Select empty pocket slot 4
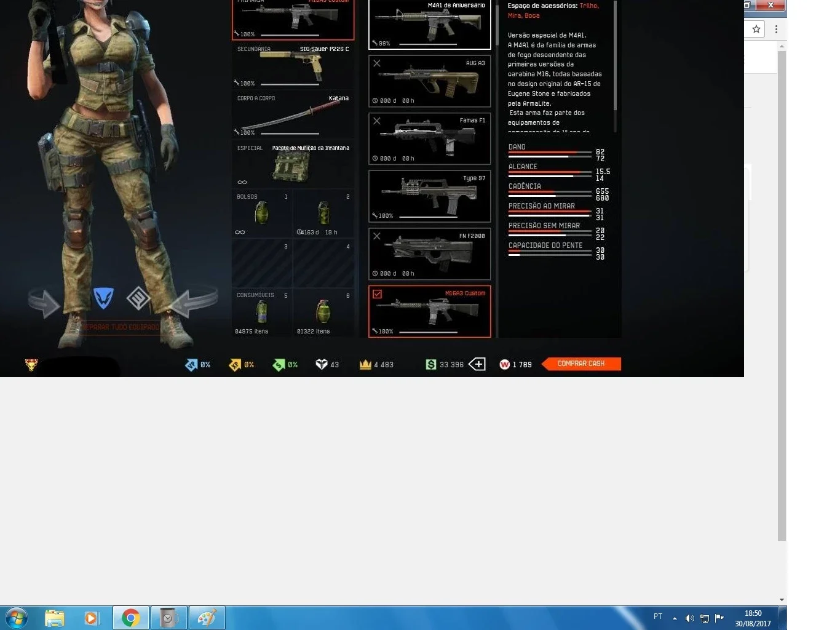 tap(323, 263)
